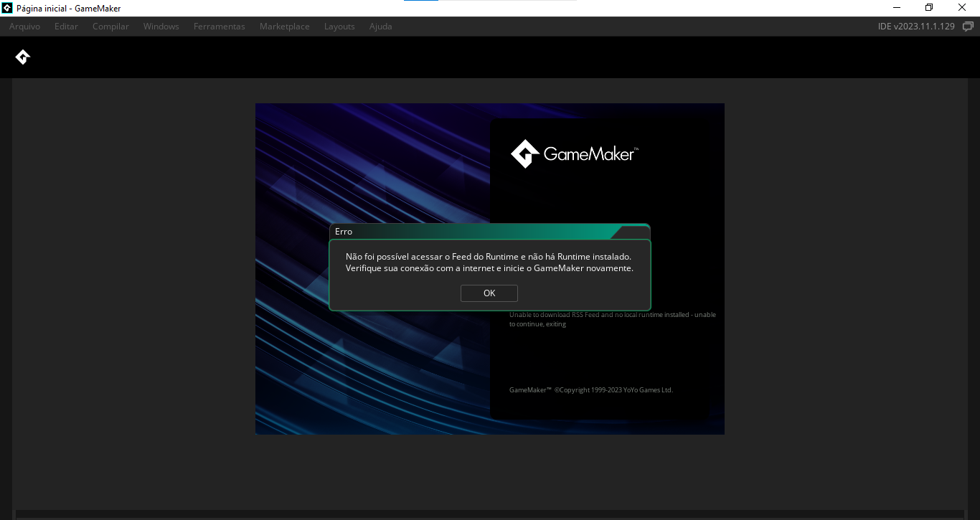Click the 'Unable to download RSS Feed' message

pos(613,319)
